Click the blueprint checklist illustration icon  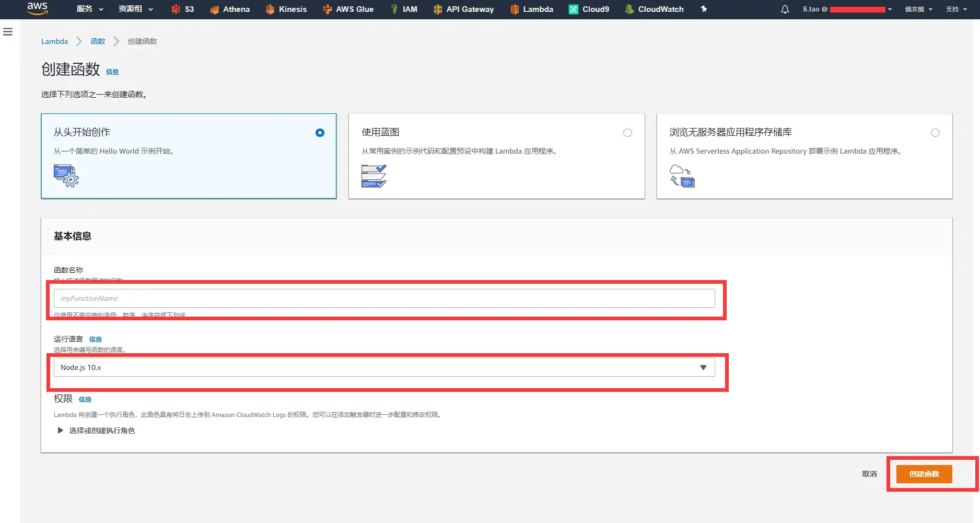374,176
